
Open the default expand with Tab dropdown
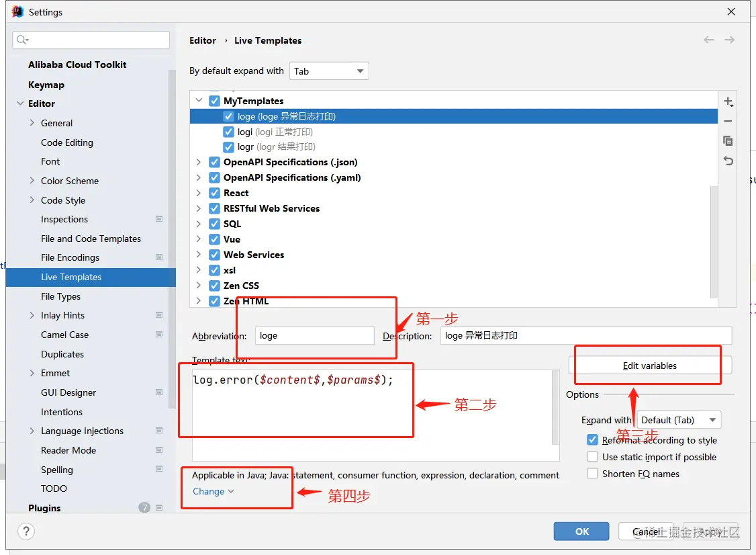(x=329, y=71)
